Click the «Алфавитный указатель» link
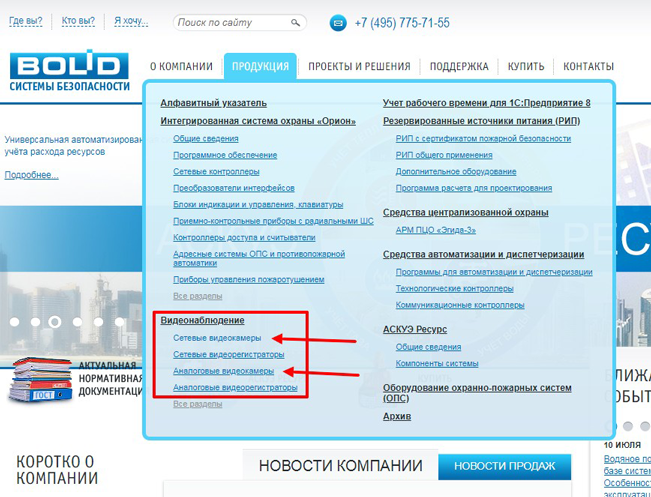 [213, 103]
